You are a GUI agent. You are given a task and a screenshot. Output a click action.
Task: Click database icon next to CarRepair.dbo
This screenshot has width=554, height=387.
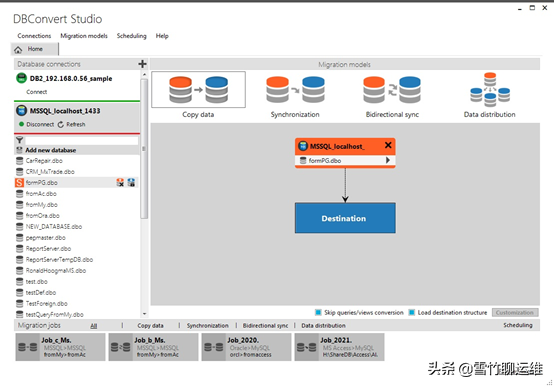pyautogui.click(x=20, y=161)
